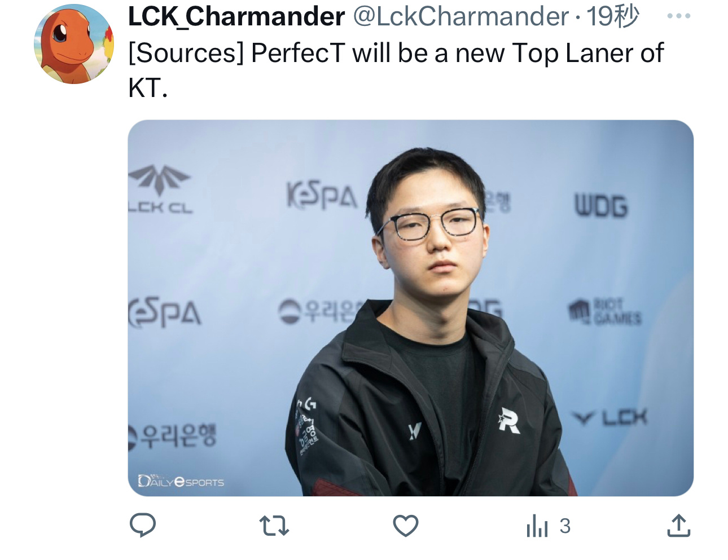Open the reply speech bubble icon

coord(143,525)
